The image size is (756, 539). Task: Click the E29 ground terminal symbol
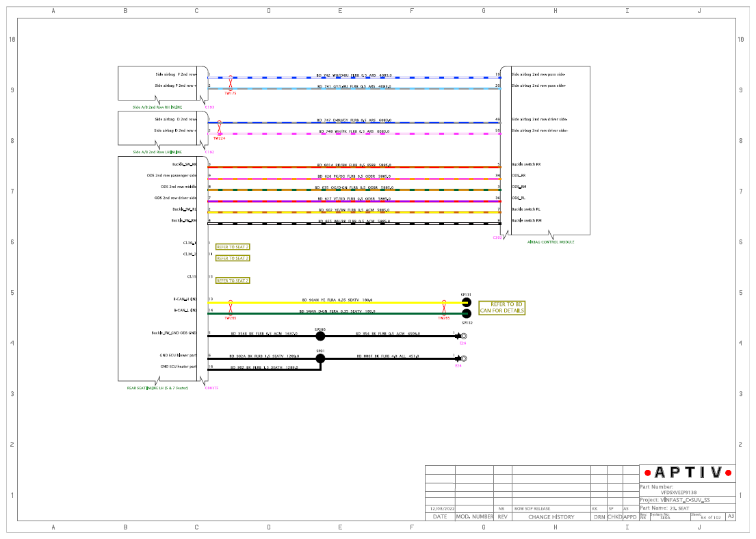pos(463,336)
